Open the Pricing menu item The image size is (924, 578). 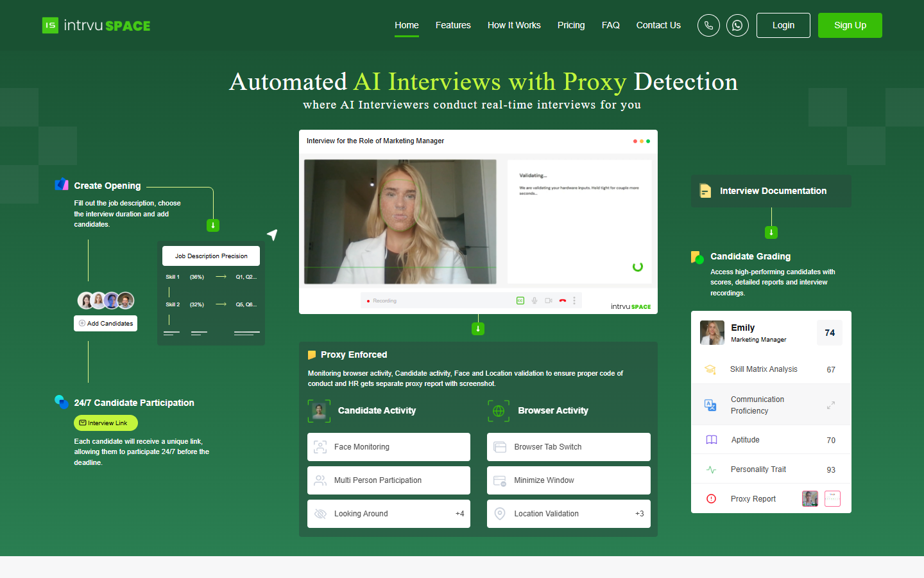tap(571, 25)
